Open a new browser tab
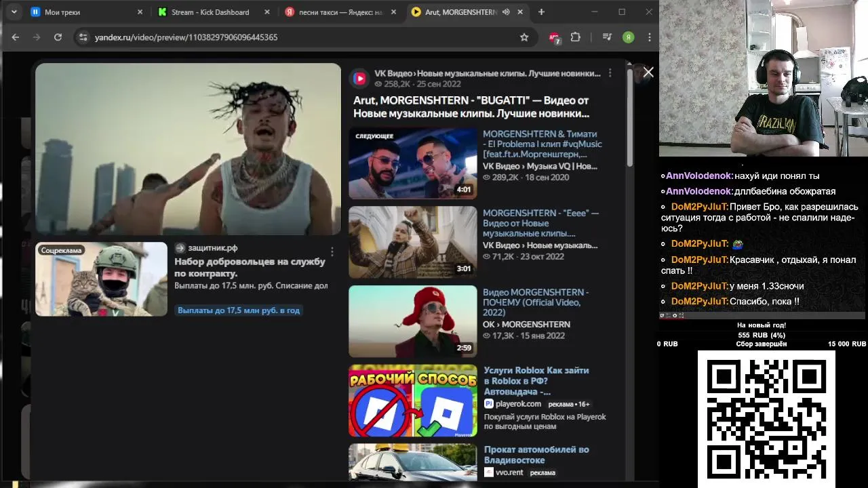 (541, 12)
